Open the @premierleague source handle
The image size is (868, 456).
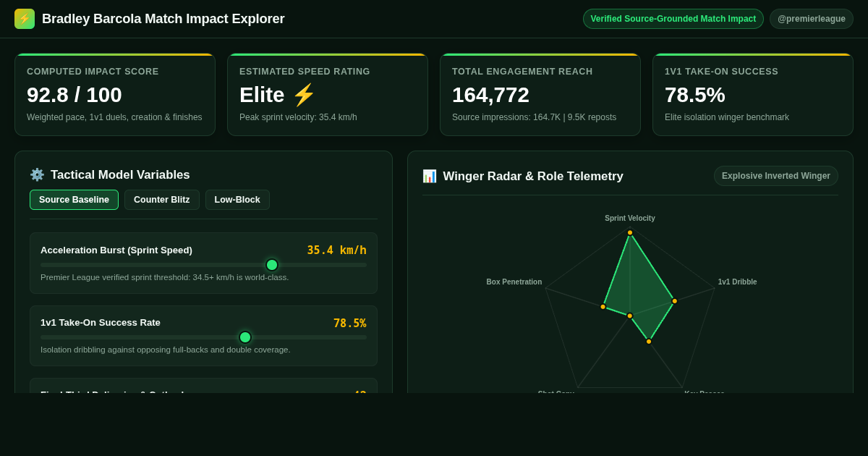click(812, 19)
